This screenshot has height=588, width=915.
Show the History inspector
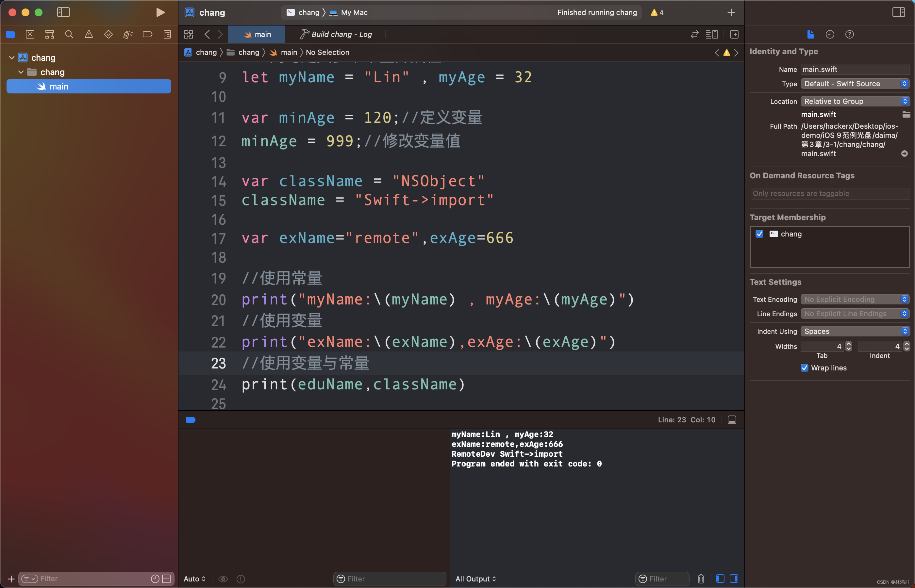830,34
